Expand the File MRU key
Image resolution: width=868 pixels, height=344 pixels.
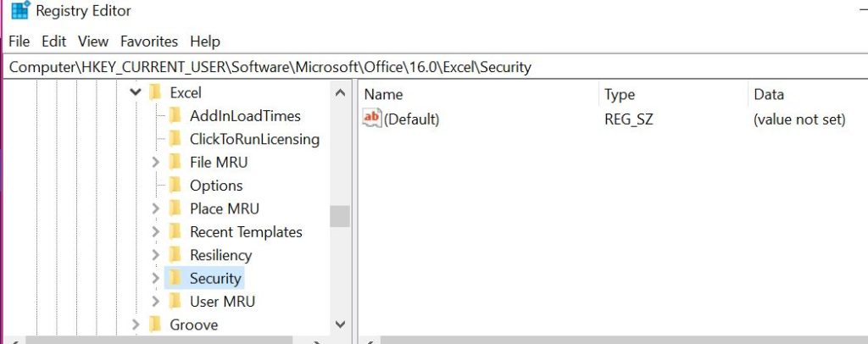(155, 162)
